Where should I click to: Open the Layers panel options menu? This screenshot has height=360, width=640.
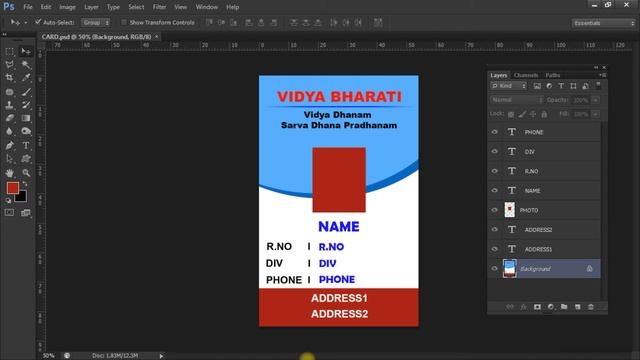point(602,75)
